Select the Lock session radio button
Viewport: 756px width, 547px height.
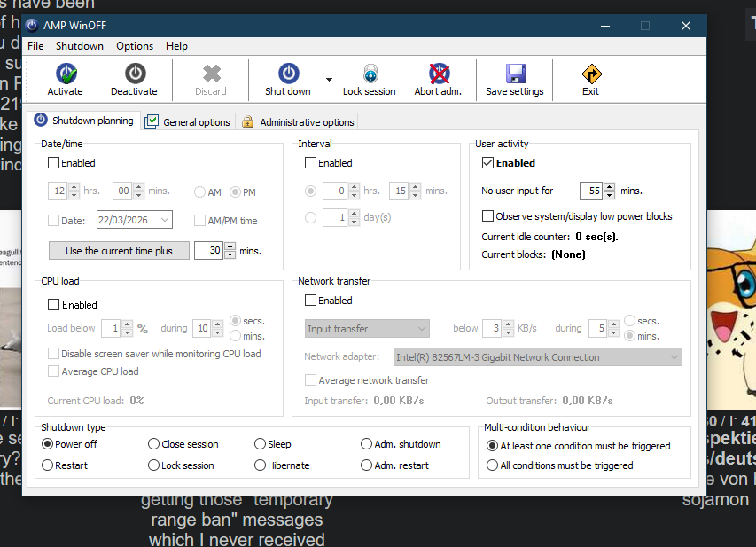click(x=154, y=465)
